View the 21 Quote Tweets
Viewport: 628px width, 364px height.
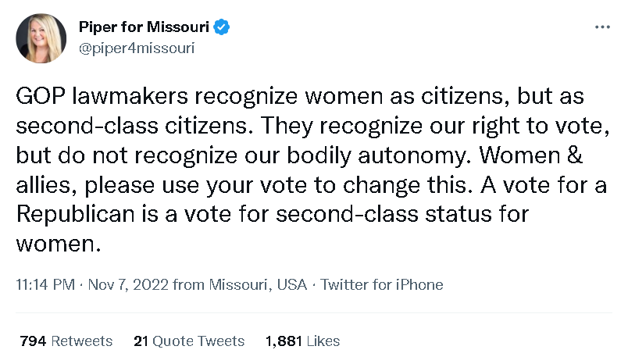coord(189,341)
